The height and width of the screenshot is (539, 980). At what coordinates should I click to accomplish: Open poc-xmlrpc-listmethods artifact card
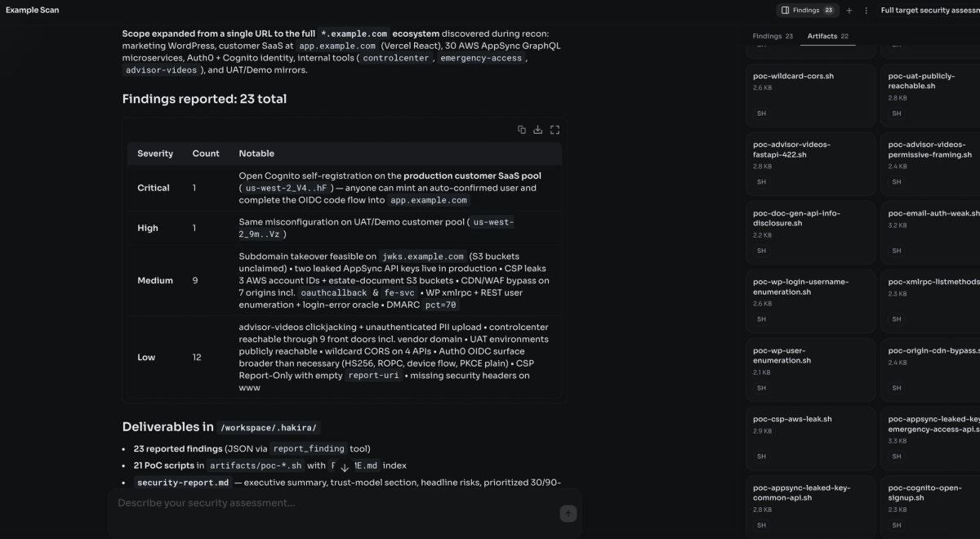point(931,300)
